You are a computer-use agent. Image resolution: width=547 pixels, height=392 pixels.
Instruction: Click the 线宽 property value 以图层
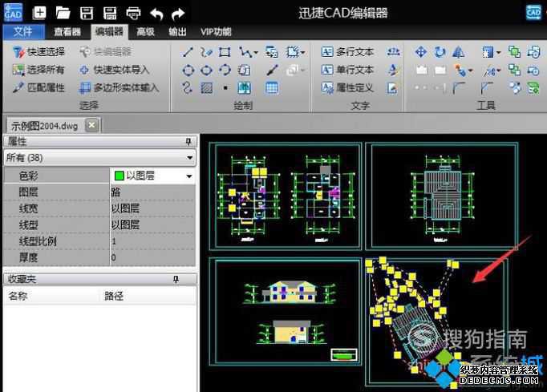(125, 208)
